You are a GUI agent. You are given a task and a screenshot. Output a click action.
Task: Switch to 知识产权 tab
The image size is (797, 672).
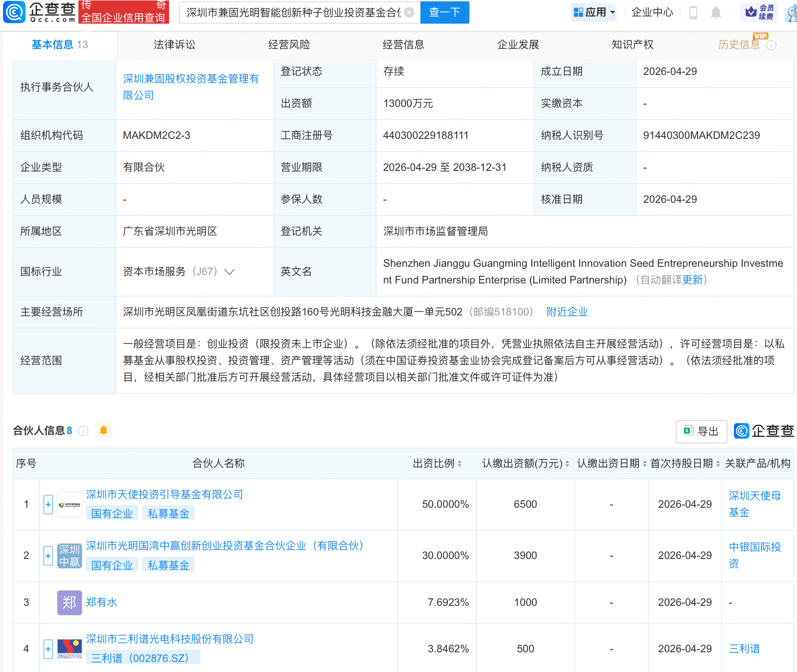(632, 45)
